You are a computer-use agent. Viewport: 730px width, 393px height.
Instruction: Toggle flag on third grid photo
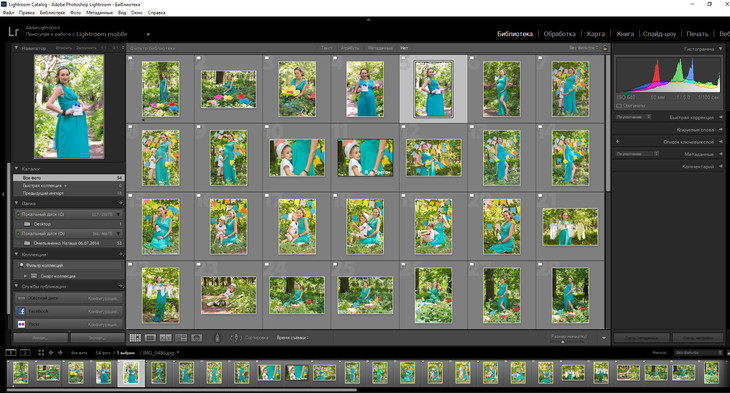pyautogui.click(x=267, y=58)
